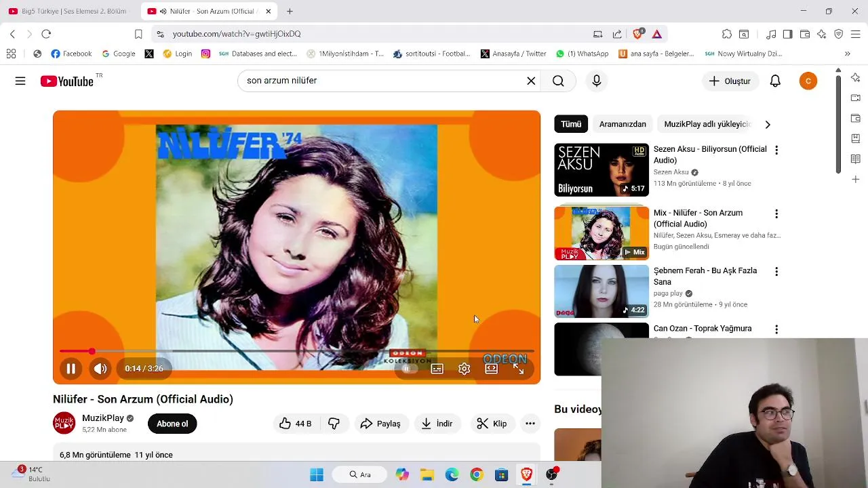Image resolution: width=868 pixels, height=488 pixels.
Task: Click the İndir download button
Action: (x=437, y=424)
